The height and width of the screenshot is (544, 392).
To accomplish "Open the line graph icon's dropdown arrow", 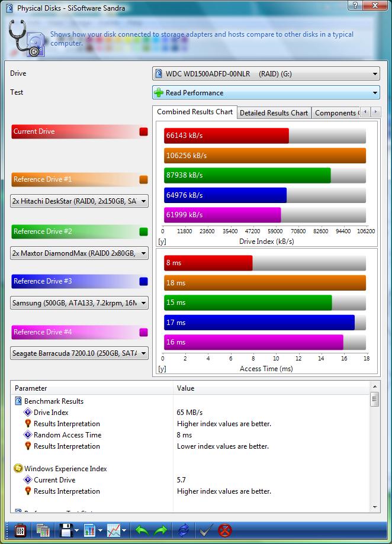I will pos(124,530).
